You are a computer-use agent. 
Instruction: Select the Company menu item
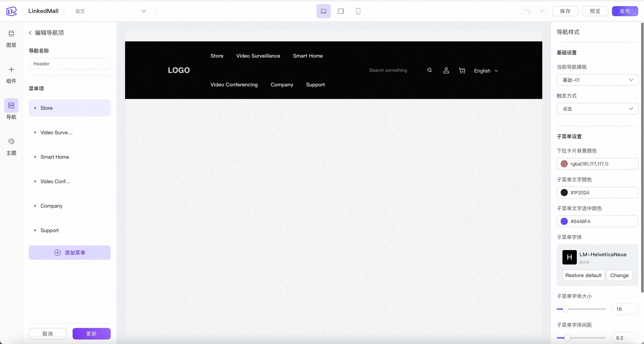[52, 206]
